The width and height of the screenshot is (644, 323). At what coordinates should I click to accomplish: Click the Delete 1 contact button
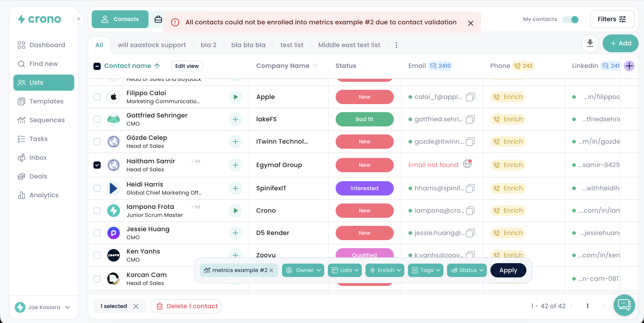186,306
